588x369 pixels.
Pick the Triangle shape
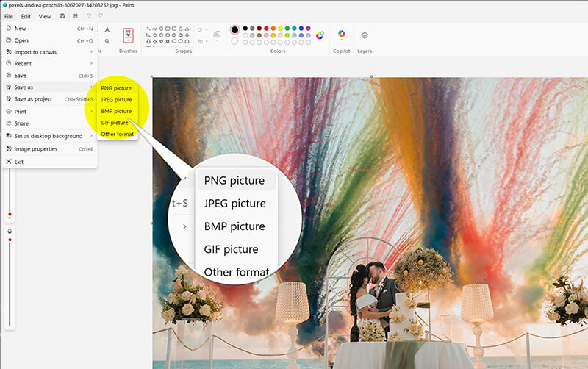pos(187,29)
